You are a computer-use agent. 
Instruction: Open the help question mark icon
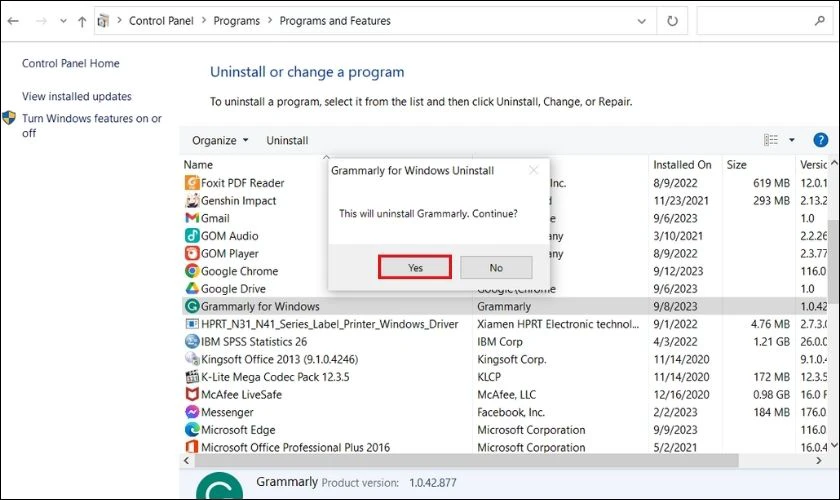tap(820, 140)
